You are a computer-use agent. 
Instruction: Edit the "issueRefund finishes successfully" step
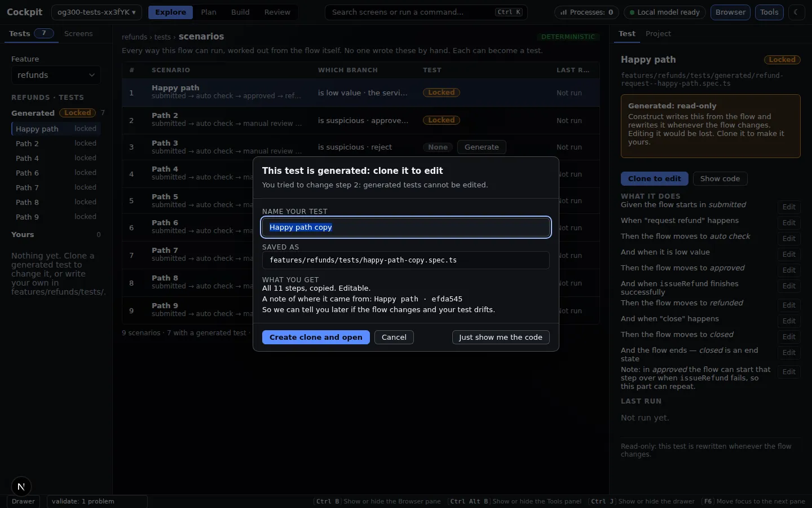789,286
